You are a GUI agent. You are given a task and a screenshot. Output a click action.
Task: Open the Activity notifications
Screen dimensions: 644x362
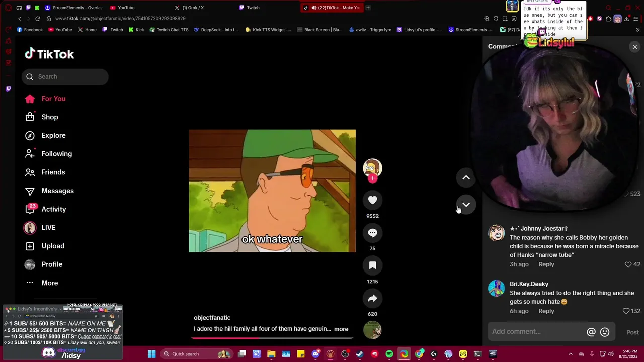pyautogui.click(x=45, y=209)
